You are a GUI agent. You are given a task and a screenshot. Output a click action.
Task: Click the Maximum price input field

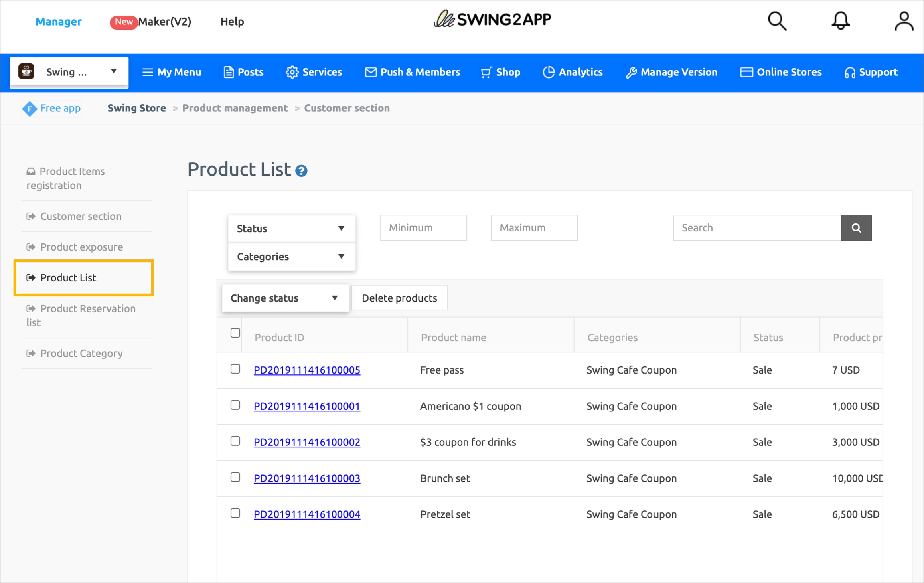coord(534,228)
